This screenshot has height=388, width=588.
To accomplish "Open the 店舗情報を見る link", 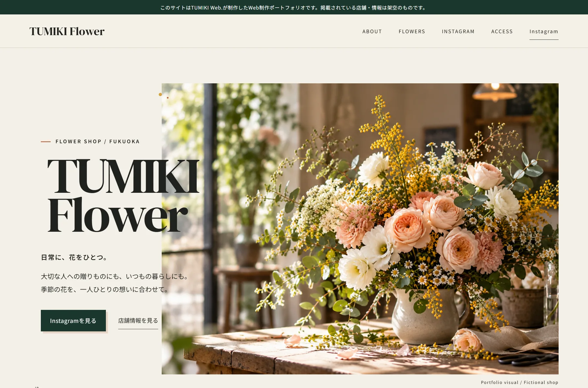I will [138, 321].
